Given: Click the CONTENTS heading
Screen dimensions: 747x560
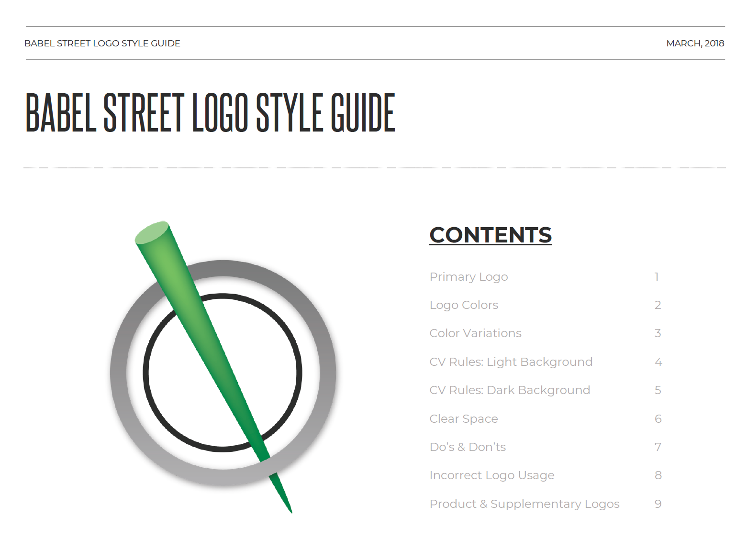Looking at the screenshot, I should click(491, 235).
